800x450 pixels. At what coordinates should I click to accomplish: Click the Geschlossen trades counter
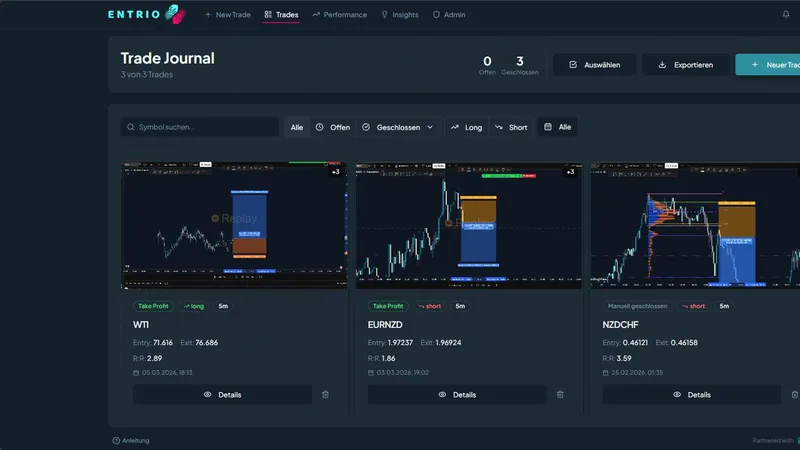pyautogui.click(x=520, y=65)
